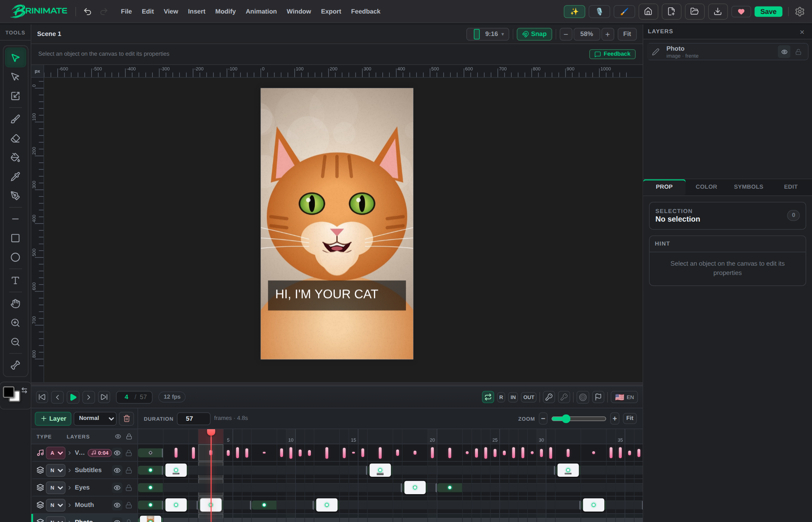Viewport: 812px width, 522px height.
Task: Hide the Photo layer in Layers panel
Action: (x=784, y=52)
